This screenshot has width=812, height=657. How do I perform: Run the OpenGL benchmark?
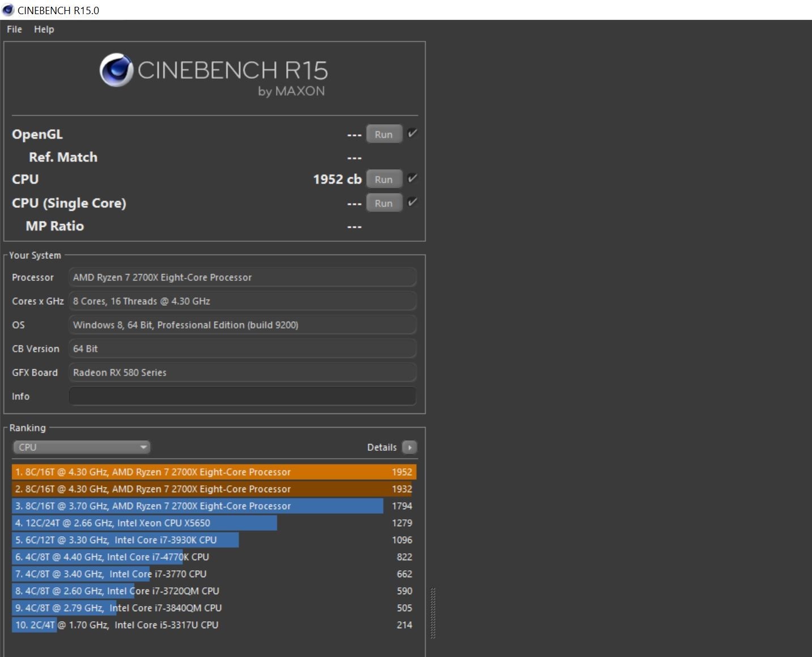(384, 134)
